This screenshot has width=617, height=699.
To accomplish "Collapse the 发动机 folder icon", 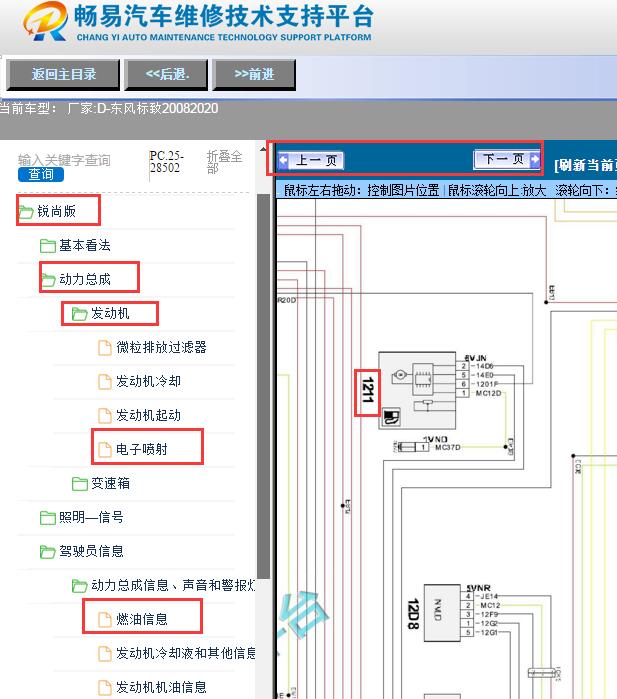I will (x=79, y=313).
